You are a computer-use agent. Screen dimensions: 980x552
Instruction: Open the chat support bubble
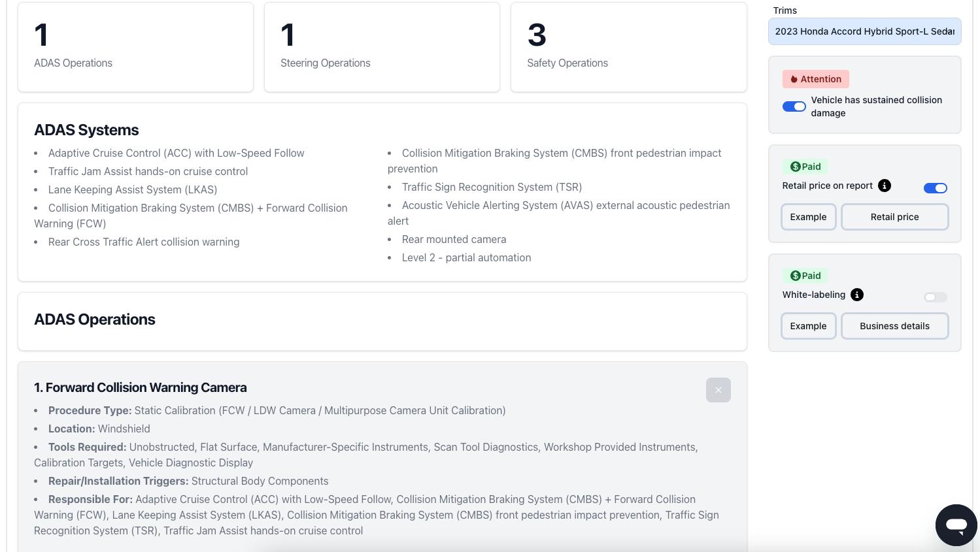[x=956, y=525]
